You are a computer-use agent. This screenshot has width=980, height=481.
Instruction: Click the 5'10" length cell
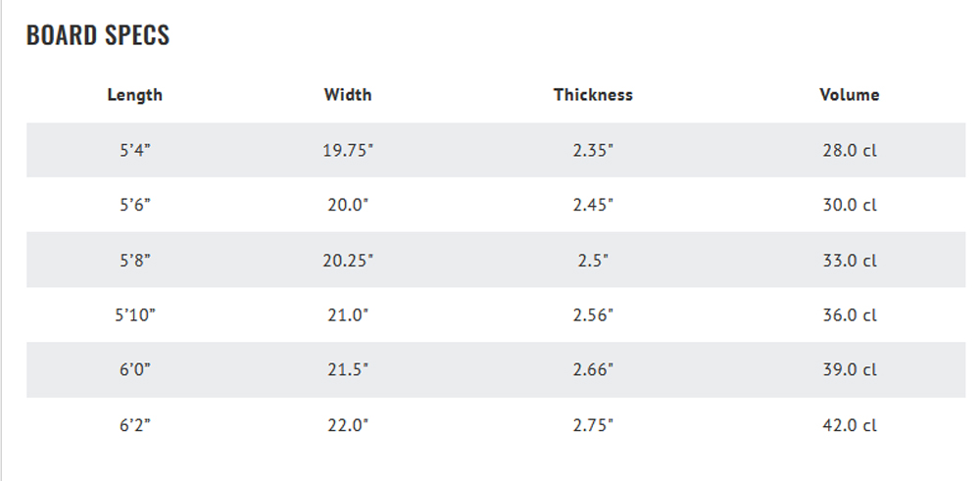pos(135,314)
